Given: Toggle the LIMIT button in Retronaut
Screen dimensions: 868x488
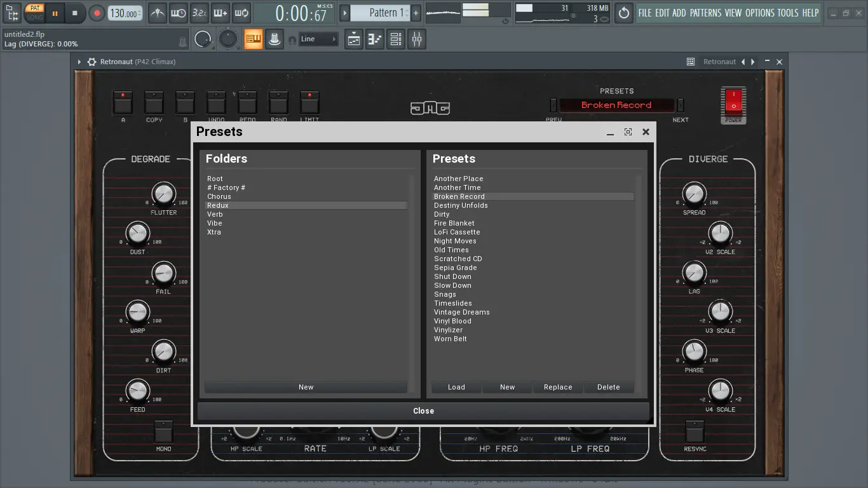Looking at the screenshot, I should [x=309, y=102].
